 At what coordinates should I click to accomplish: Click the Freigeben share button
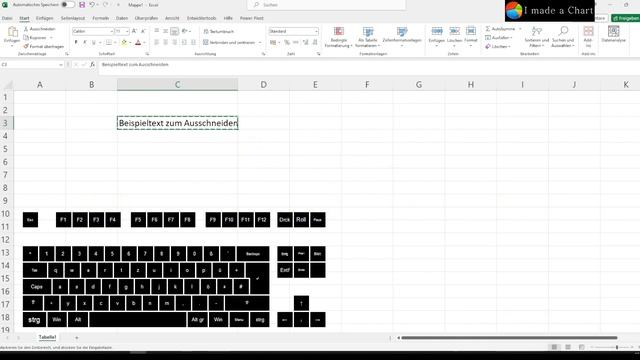coord(625,18)
